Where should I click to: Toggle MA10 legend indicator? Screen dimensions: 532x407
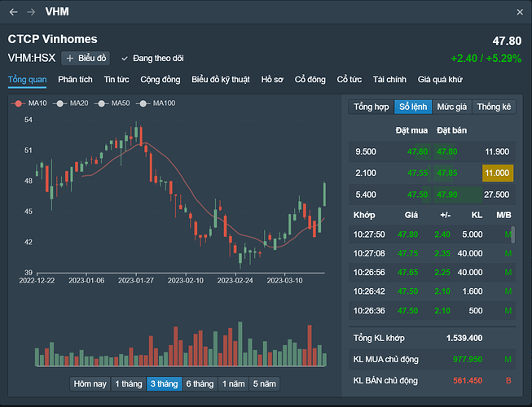31,103
